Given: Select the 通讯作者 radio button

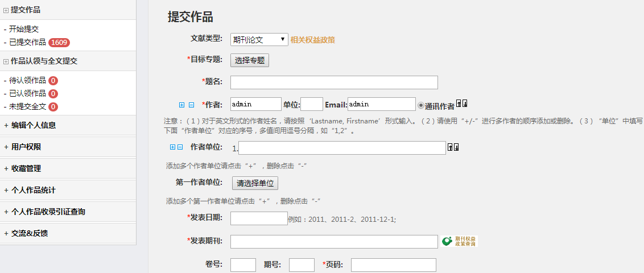Looking at the screenshot, I should (421, 105).
